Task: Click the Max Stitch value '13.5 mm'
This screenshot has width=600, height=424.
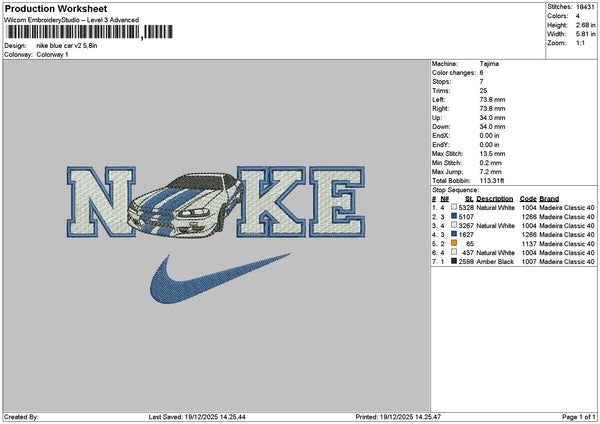Action: coord(492,154)
